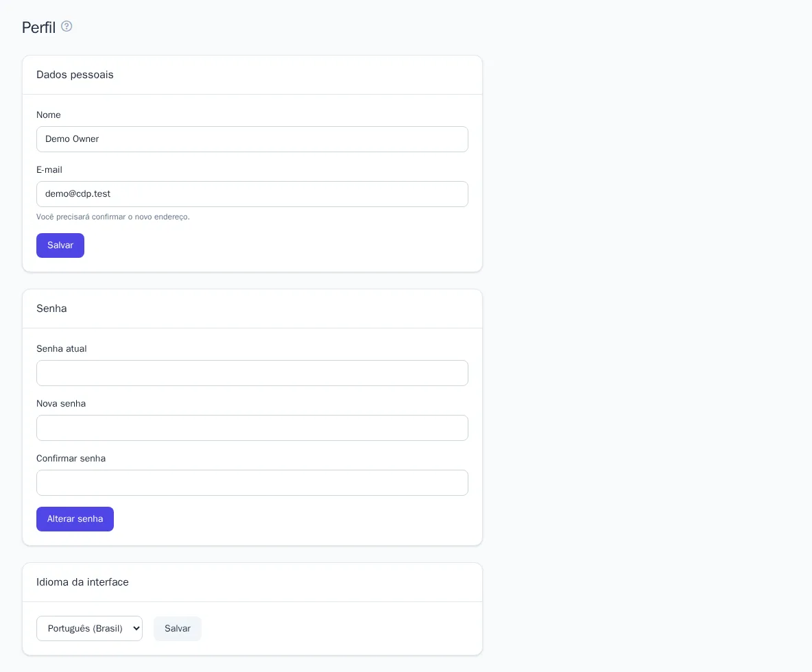Click the hint about confirming new address
The image size is (812, 672).
pyautogui.click(x=113, y=217)
